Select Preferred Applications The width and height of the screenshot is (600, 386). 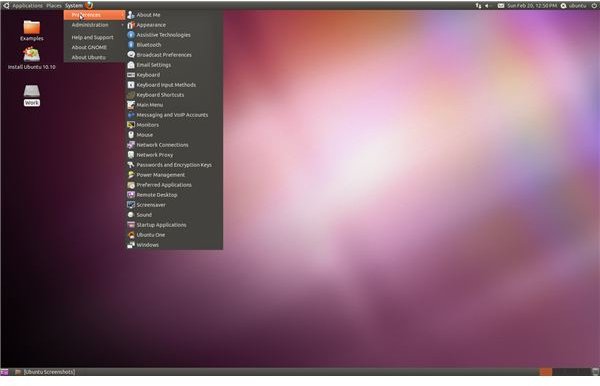point(174,185)
